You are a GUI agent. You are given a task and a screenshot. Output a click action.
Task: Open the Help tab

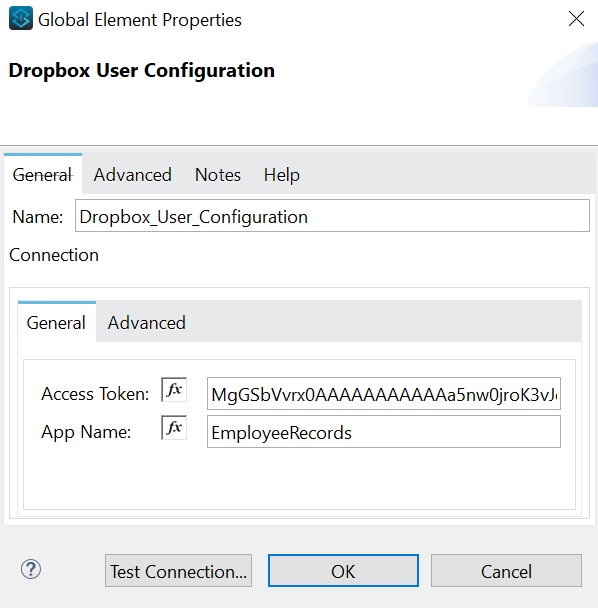(282, 175)
